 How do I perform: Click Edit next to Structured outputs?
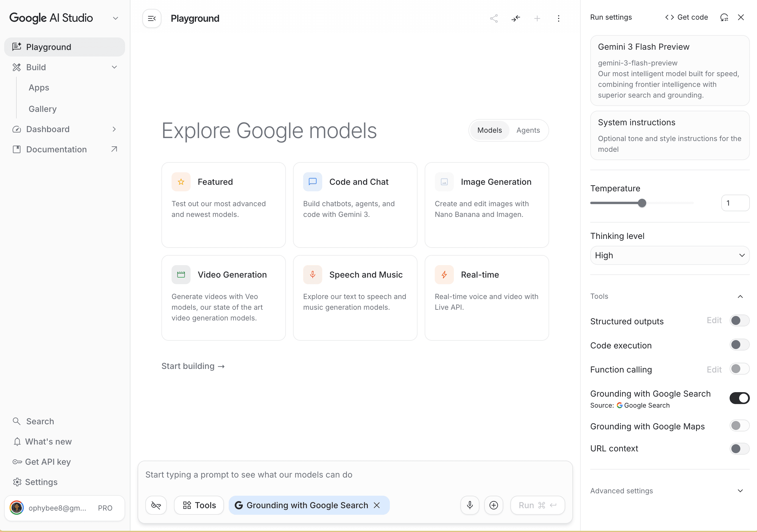coord(714,320)
